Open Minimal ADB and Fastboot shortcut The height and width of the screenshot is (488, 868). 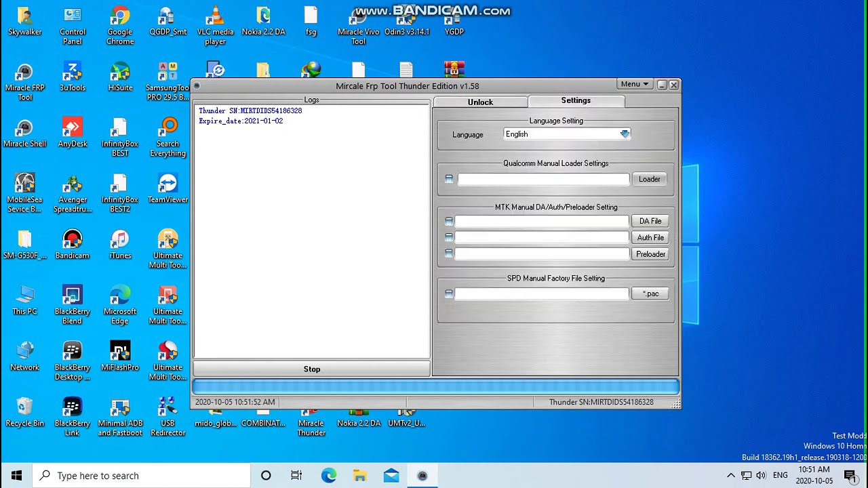120,418
